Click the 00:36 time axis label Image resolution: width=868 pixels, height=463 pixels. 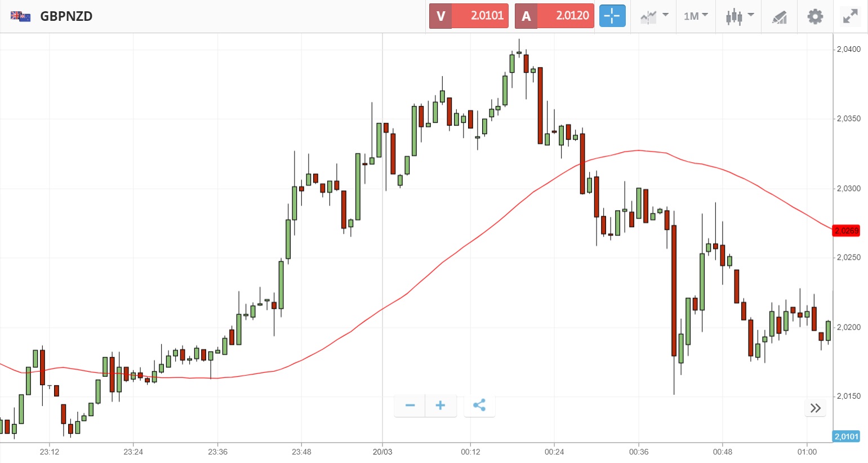point(639,452)
